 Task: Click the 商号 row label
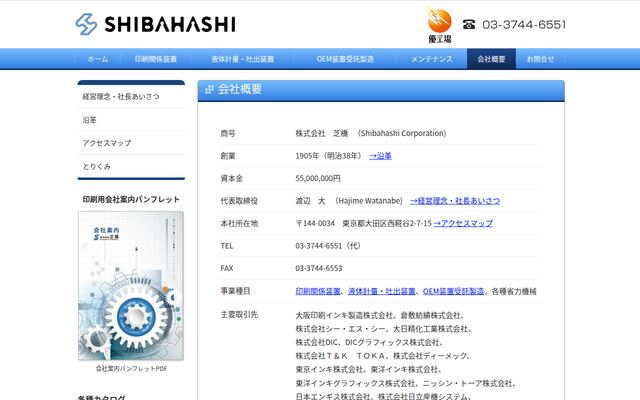coord(228,133)
